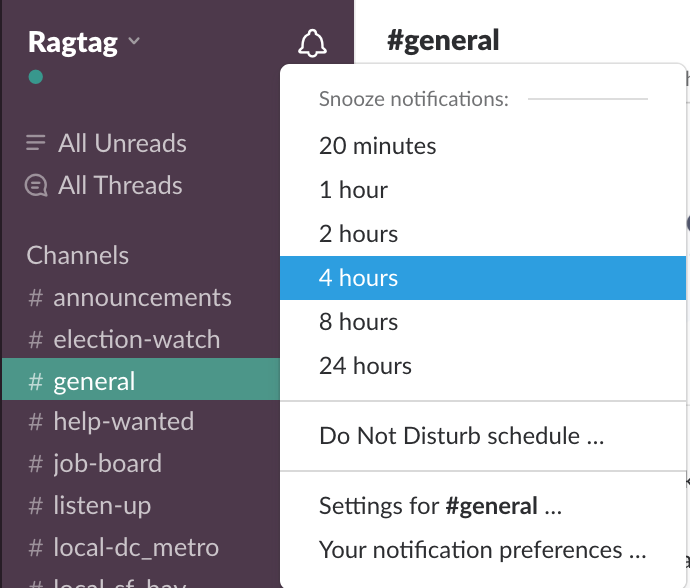Snooze notifications for 8 hours
The height and width of the screenshot is (588, 690).
point(358,322)
